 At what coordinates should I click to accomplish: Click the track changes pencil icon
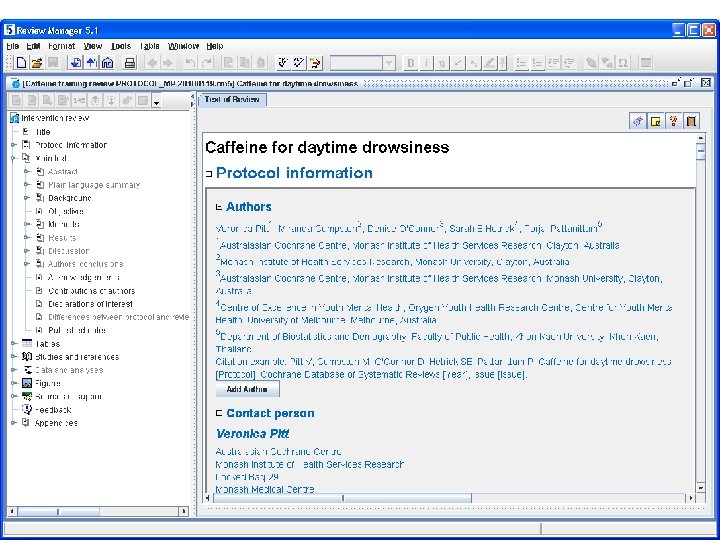coord(315,63)
